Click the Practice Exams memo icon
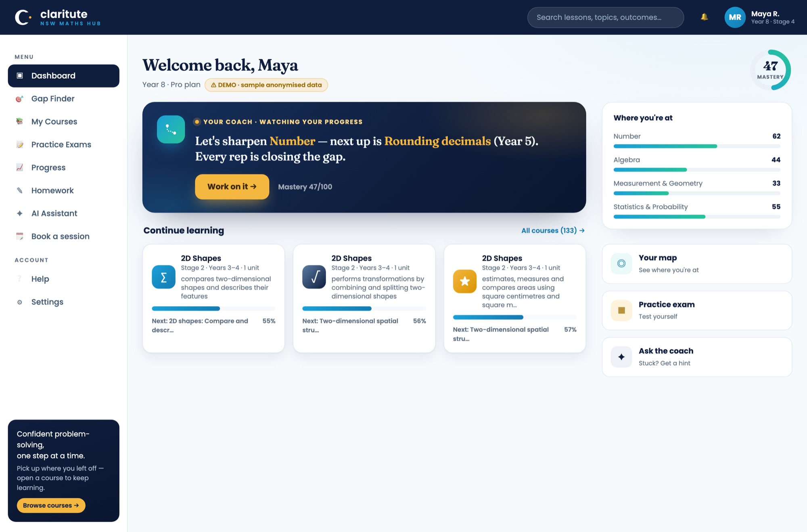The width and height of the screenshot is (807, 532). pos(19,144)
